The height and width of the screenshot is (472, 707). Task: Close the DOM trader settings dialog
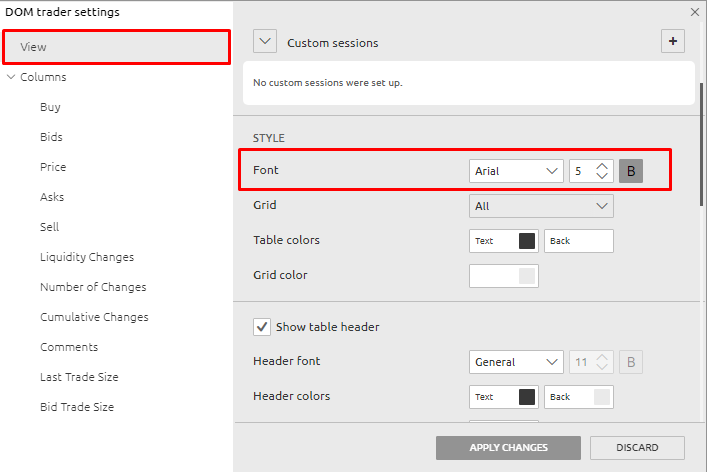click(x=695, y=12)
